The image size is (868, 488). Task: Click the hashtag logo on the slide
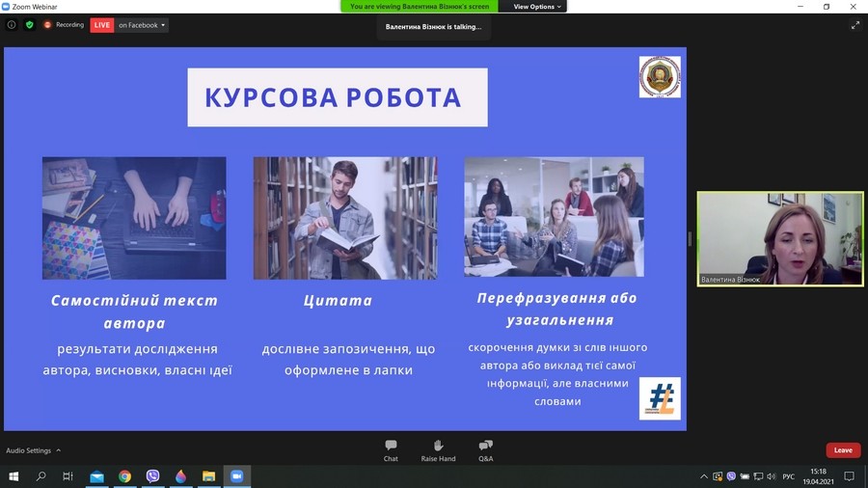[660, 398]
